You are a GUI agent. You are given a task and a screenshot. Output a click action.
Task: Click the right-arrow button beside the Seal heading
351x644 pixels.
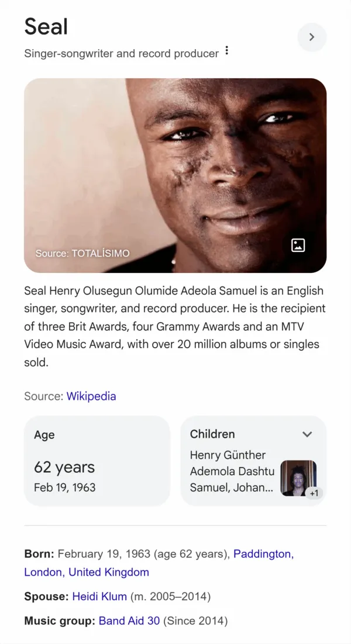point(312,37)
